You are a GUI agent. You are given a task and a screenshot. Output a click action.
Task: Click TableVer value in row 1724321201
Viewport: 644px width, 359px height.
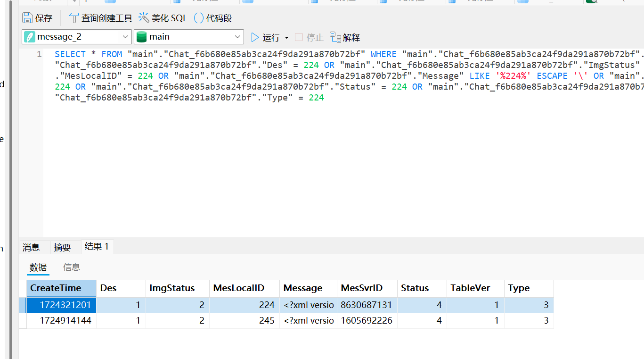tap(475, 305)
